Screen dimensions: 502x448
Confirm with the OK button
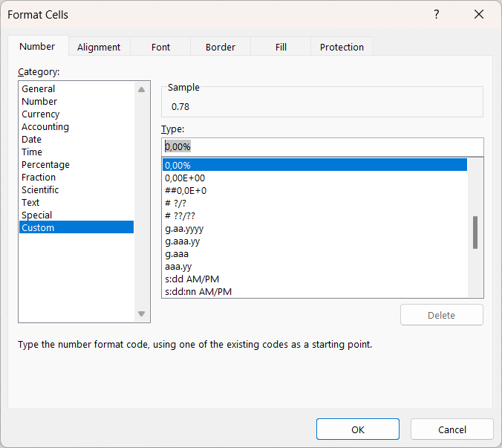[x=357, y=429]
